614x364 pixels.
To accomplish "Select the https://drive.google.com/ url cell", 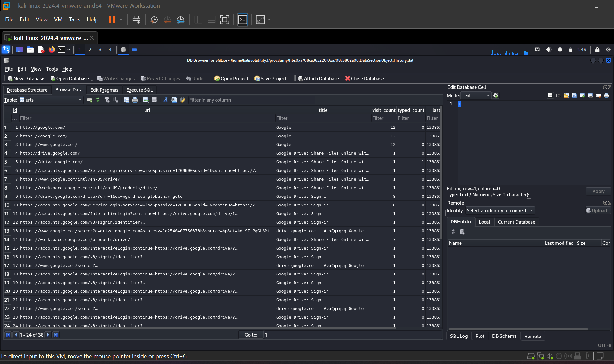I will [x=147, y=162].
